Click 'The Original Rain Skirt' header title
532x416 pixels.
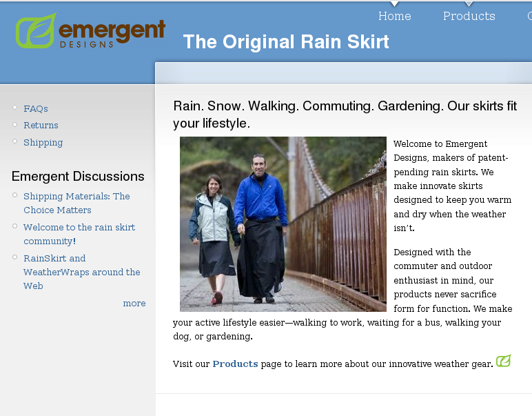coord(286,42)
